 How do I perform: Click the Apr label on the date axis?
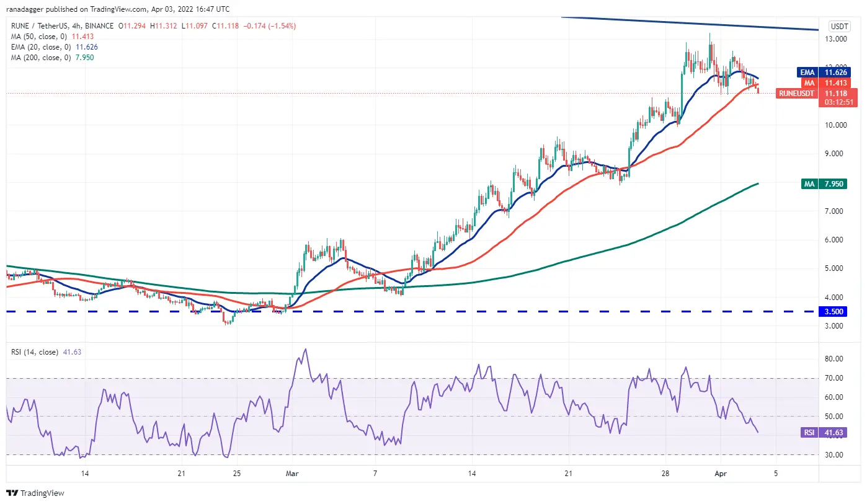click(x=721, y=474)
